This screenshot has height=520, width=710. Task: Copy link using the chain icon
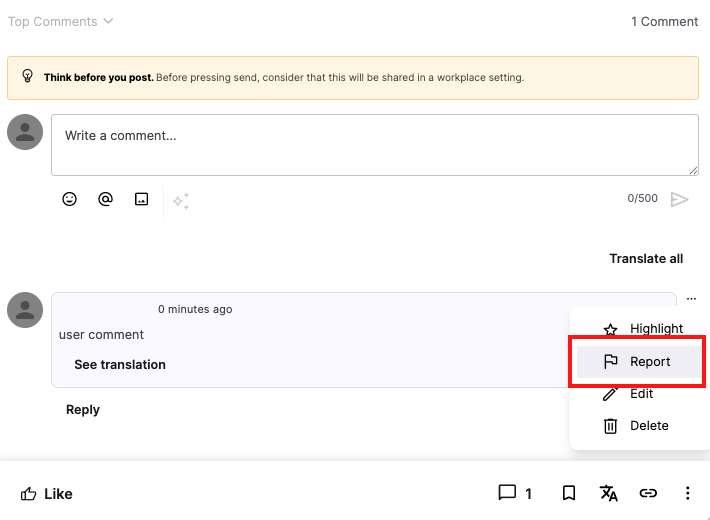tap(648, 493)
